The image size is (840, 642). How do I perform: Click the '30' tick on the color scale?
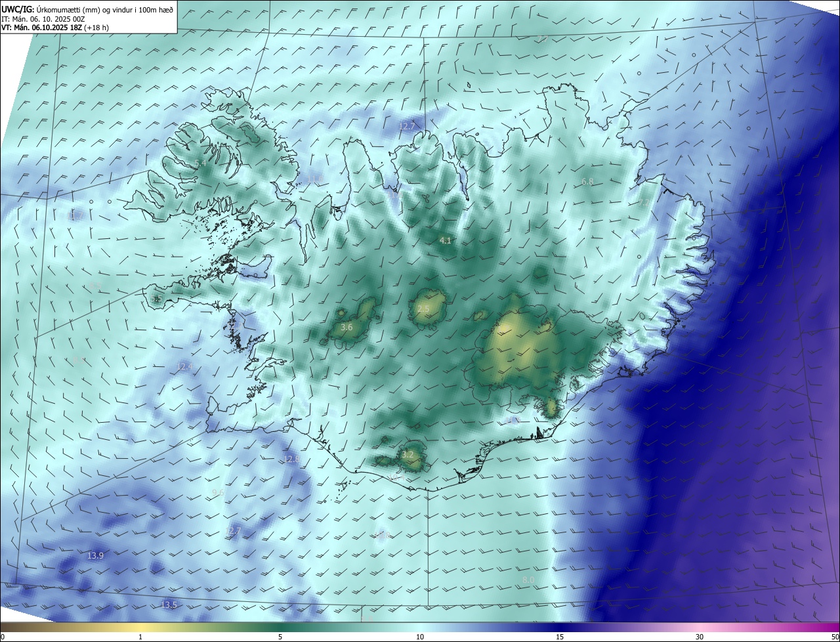[700, 637]
